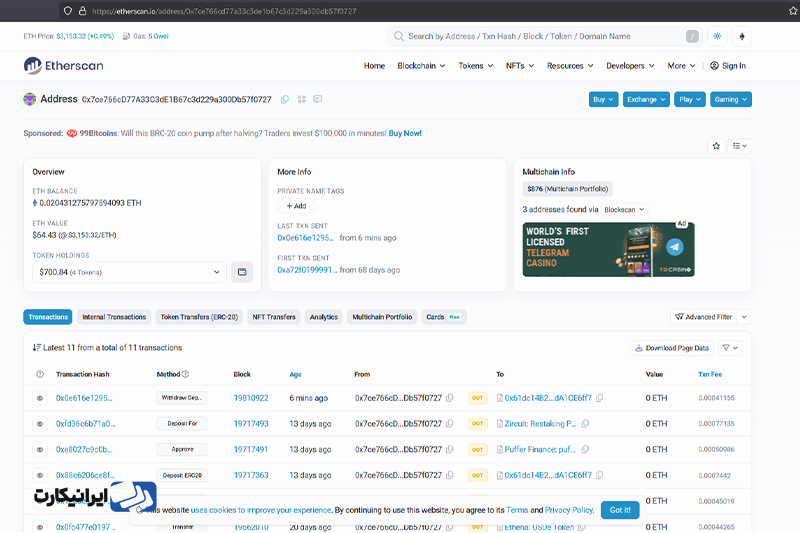This screenshot has height=533, width=800.
Task: Switch to Token Transfers (ERC-20) tab
Action: click(x=199, y=317)
